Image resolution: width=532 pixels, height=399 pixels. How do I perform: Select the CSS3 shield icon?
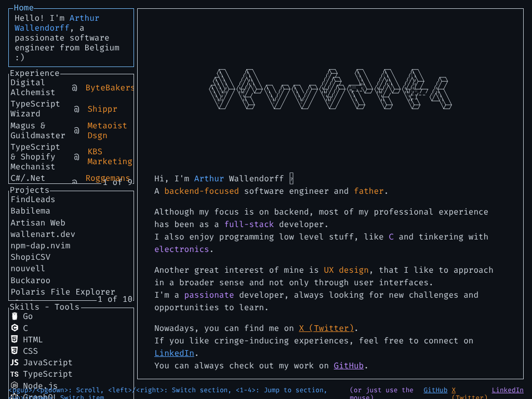pyautogui.click(x=15, y=351)
